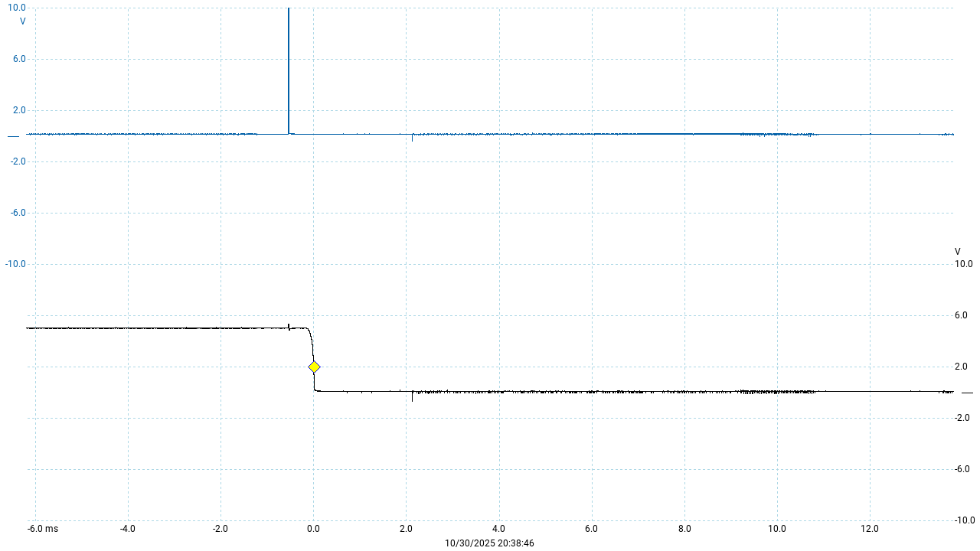Click the blue axis -2.0 label
Screen dimensions: 980x551
(17, 161)
